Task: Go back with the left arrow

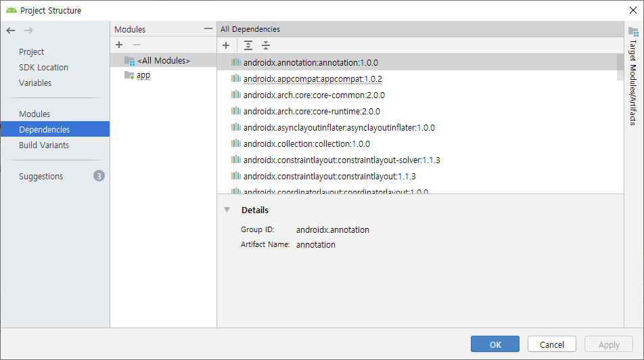Action: pos(11,30)
